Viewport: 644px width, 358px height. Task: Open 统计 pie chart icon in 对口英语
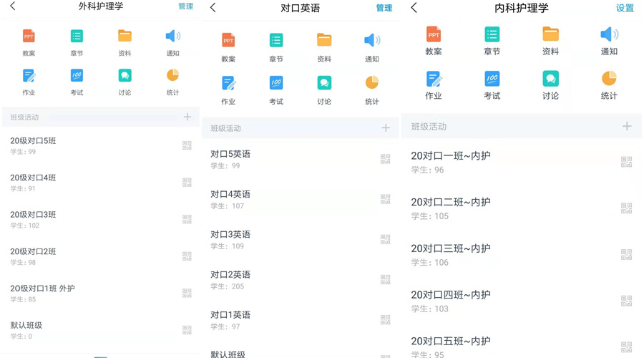(x=372, y=84)
